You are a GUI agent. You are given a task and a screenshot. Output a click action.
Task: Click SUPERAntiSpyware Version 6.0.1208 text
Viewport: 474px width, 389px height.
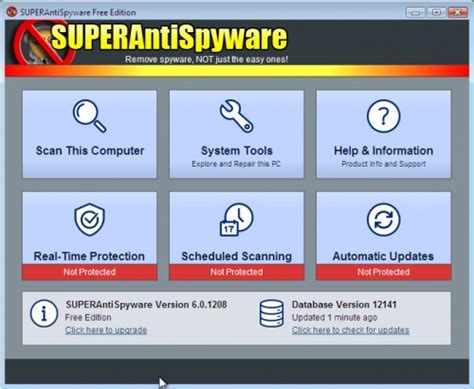pos(146,304)
